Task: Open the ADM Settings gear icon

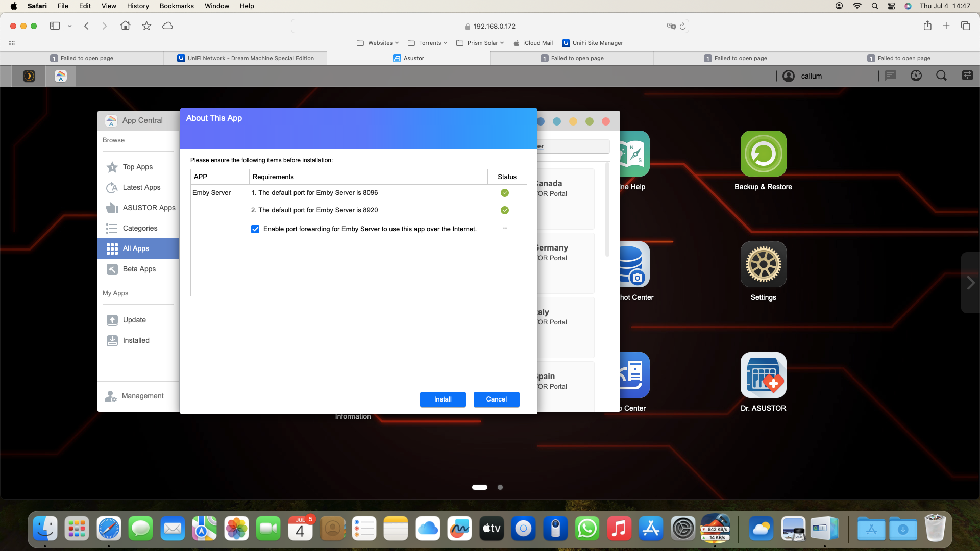Action: [x=763, y=264]
